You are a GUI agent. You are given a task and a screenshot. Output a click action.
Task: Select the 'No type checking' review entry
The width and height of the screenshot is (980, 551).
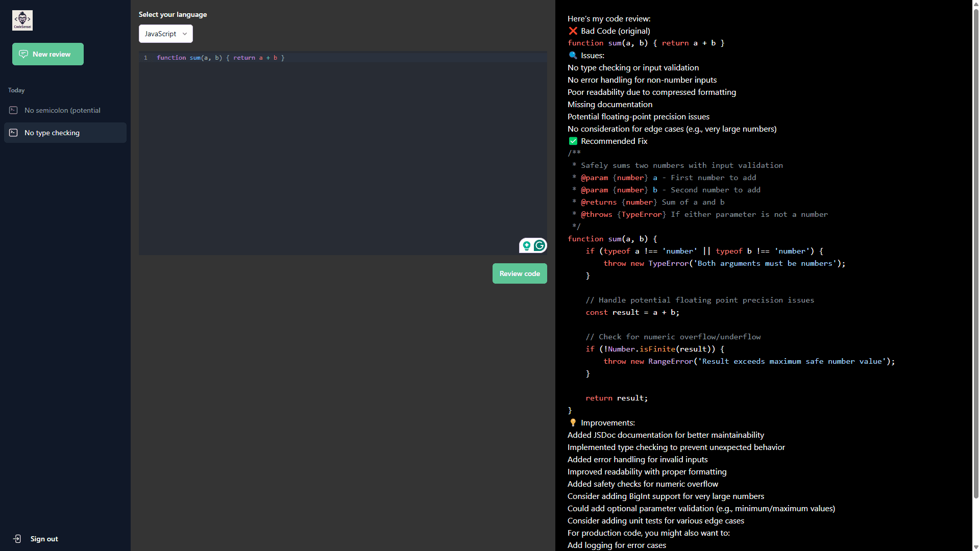[65, 133]
